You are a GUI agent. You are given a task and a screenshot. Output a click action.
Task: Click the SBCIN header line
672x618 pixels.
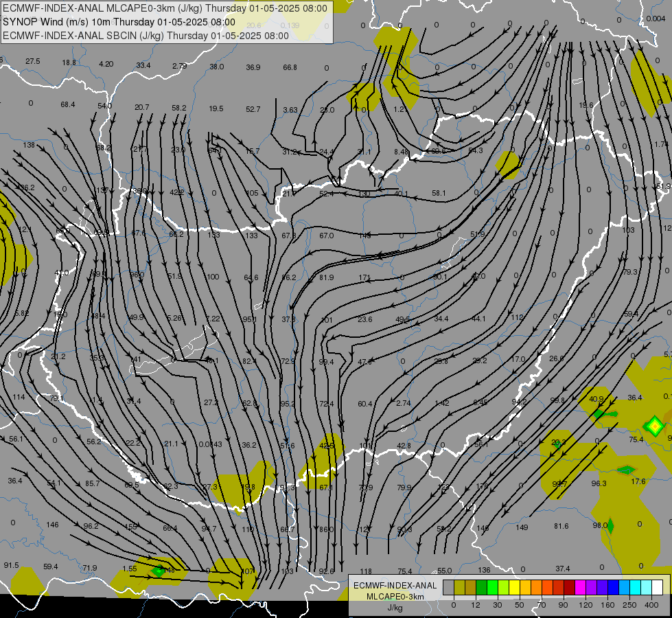pos(146,36)
